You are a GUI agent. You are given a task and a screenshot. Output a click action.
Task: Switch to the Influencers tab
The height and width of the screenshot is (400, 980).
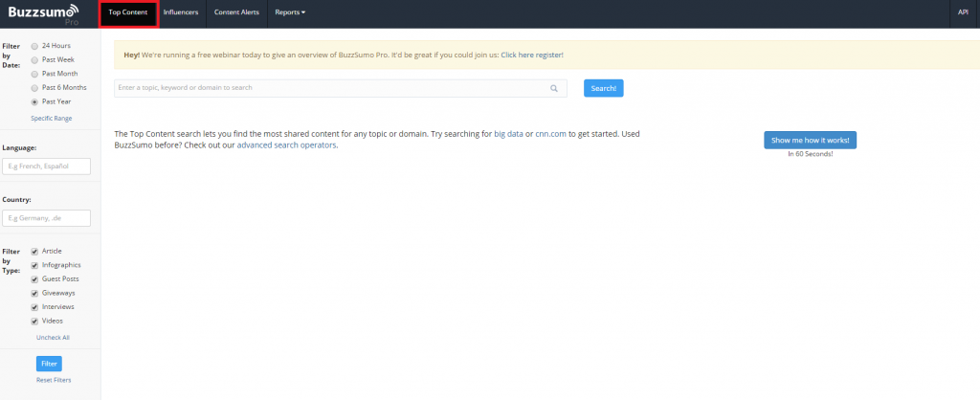click(181, 12)
